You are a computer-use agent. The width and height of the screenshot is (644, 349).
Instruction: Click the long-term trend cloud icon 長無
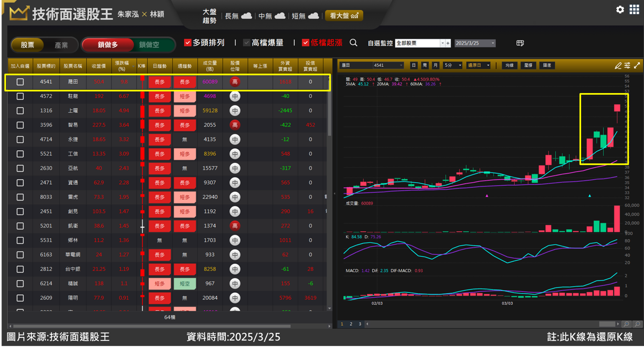(246, 16)
